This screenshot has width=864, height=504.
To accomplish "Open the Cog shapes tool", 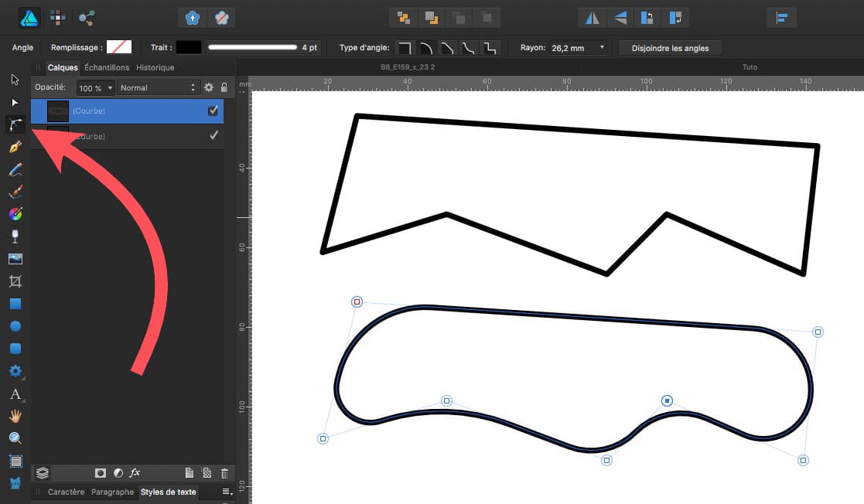I will click(x=15, y=371).
